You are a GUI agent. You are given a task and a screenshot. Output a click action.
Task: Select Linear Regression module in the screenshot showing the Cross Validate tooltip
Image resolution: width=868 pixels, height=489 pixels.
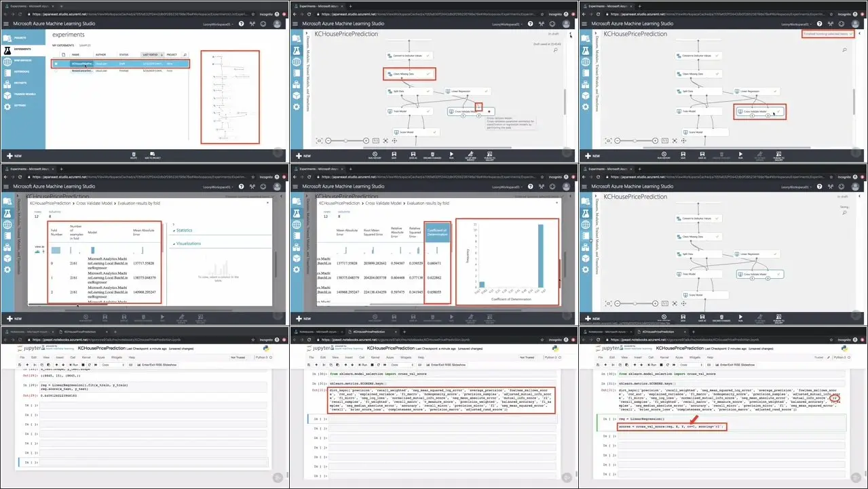(468, 91)
